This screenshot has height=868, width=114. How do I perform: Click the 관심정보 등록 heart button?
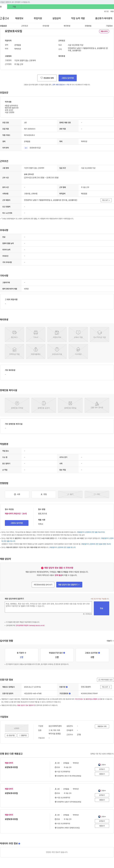click(47, 78)
